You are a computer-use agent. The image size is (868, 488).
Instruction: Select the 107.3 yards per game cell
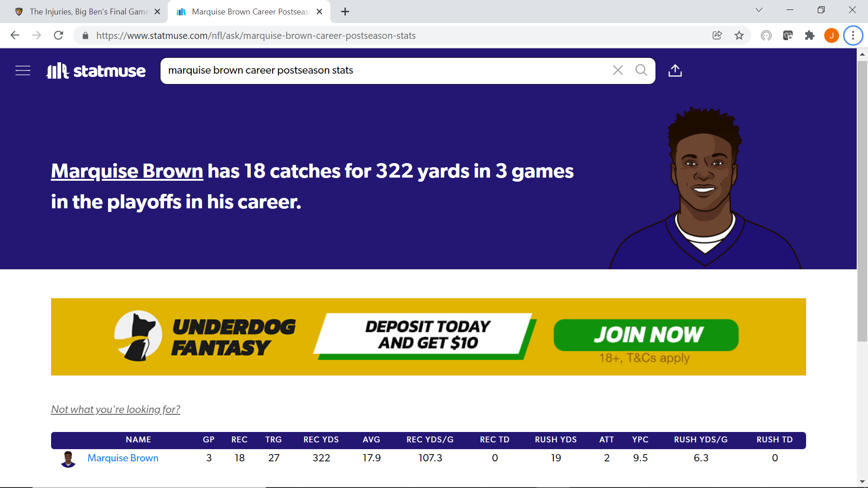[430, 458]
